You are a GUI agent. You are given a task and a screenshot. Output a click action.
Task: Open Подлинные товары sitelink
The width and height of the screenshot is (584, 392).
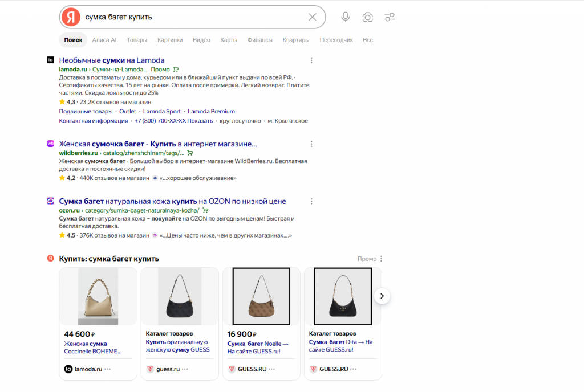[x=86, y=111]
